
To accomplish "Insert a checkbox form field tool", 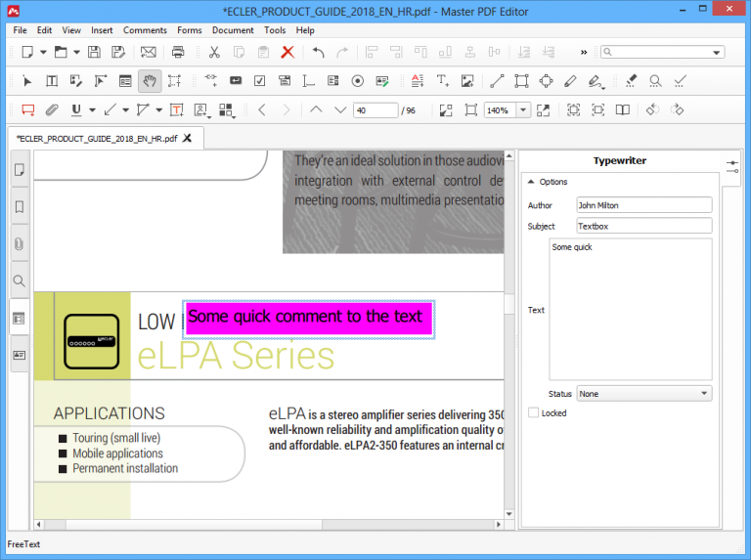I will 259,81.
